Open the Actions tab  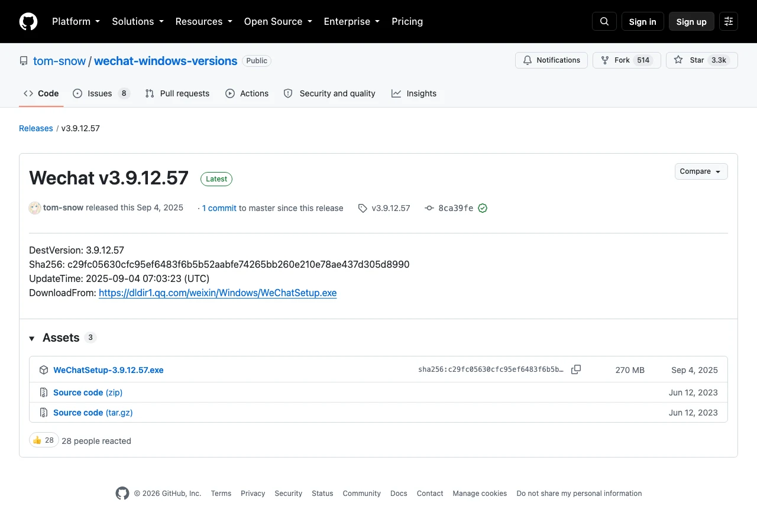pyautogui.click(x=247, y=93)
